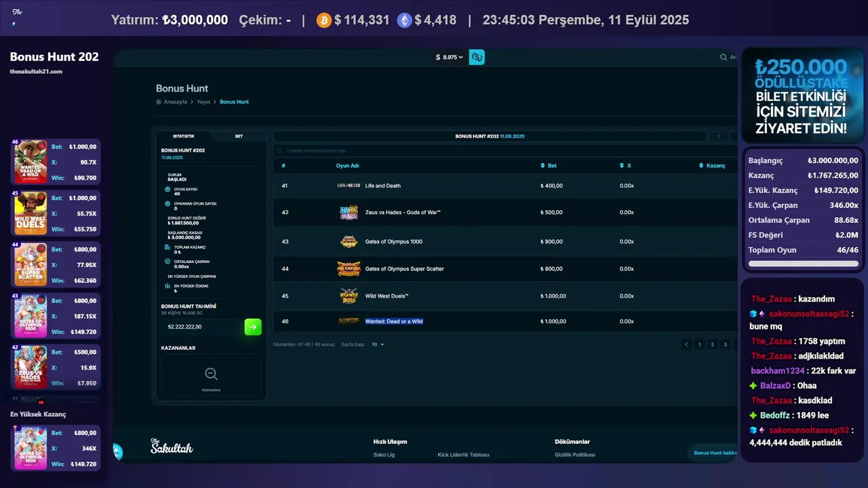
Task: Click the game search input field
Action: [505, 150]
